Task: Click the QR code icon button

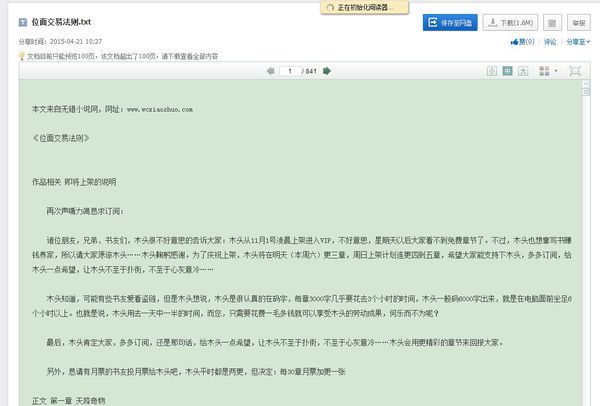Action: pyautogui.click(x=552, y=23)
